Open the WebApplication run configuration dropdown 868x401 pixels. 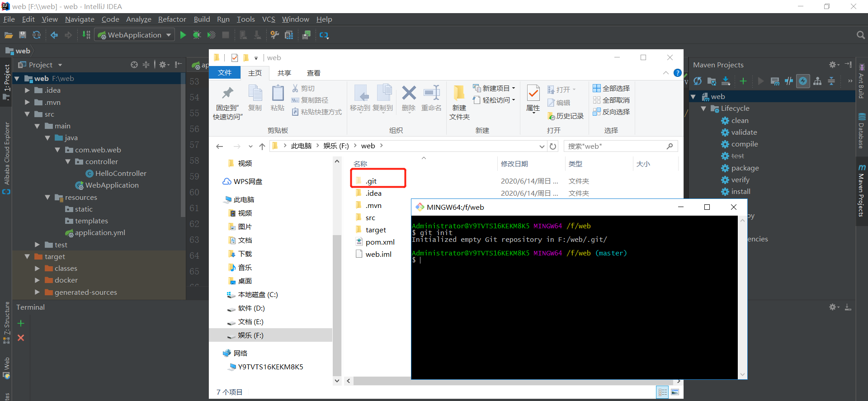(135, 35)
